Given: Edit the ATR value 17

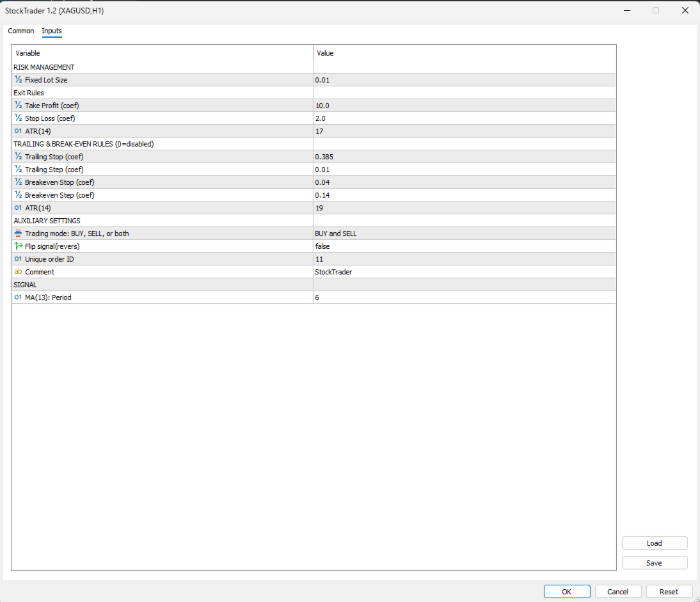Looking at the screenshot, I should click(x=465, y=131).
